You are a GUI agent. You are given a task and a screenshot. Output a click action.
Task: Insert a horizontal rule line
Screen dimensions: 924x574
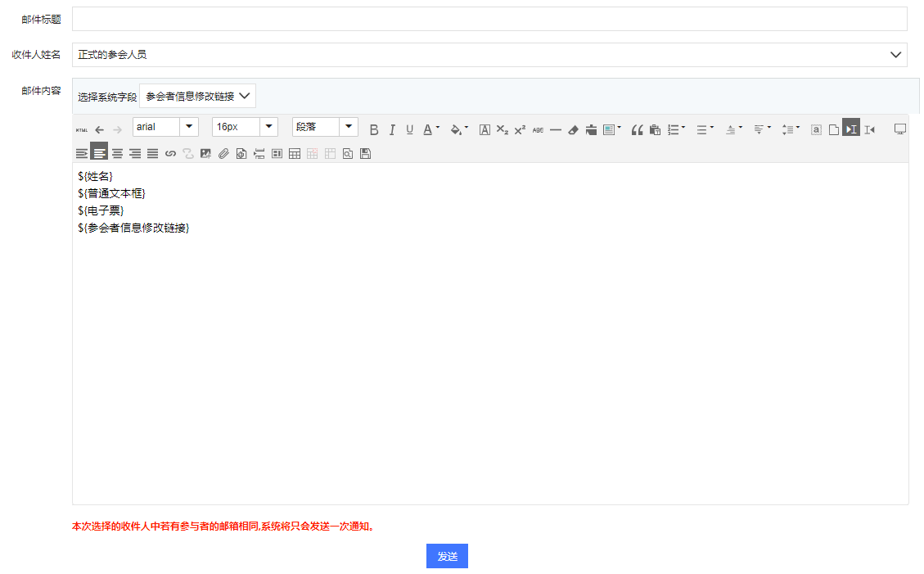click(x=555, y=129)
